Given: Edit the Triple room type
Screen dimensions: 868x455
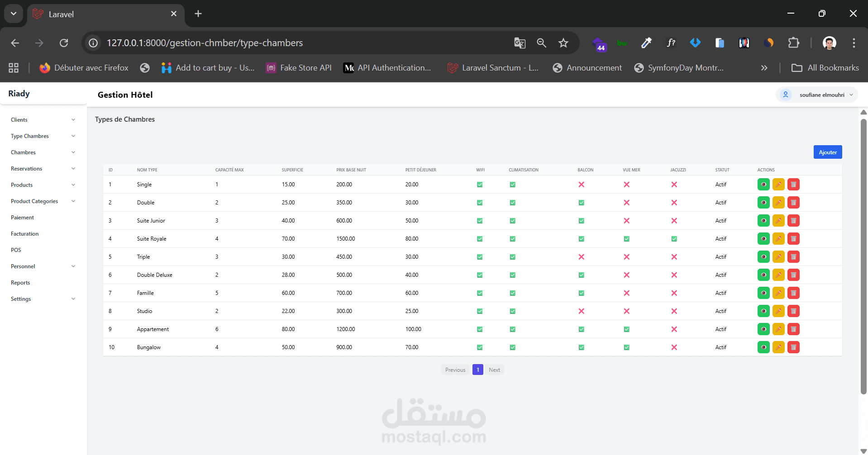Looking at the screenshot, I should coord(778,257).
